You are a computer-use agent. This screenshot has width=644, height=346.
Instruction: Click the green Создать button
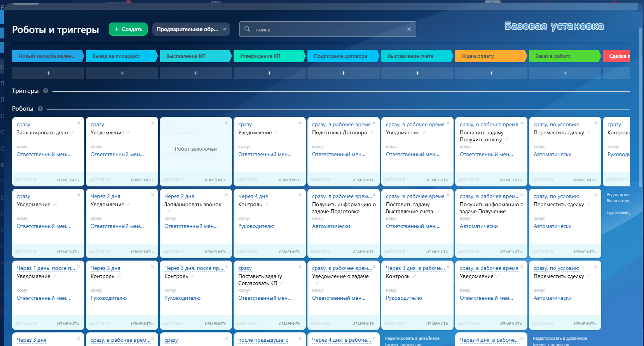(x=128, y=29)
